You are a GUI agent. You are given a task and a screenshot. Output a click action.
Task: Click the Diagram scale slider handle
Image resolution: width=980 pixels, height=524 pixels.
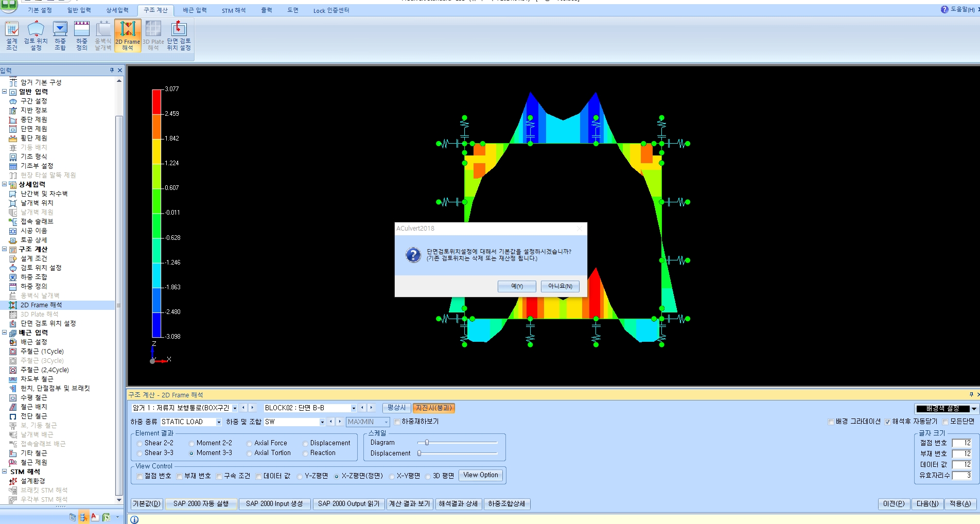[x=427, y=442]
